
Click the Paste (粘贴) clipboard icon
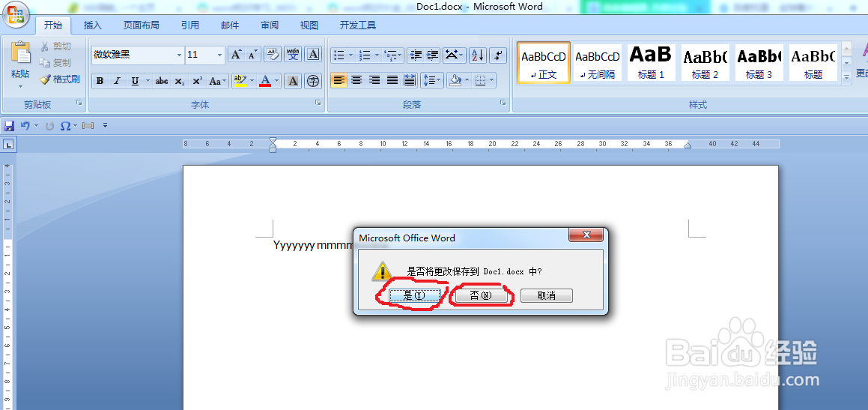20,52
